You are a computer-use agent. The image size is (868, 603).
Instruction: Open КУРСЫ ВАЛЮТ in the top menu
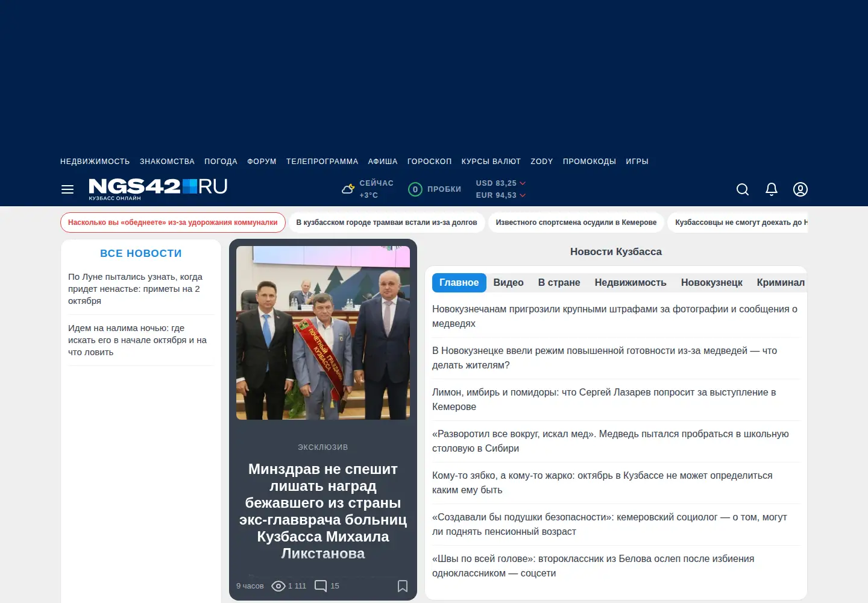pos(491,162)
